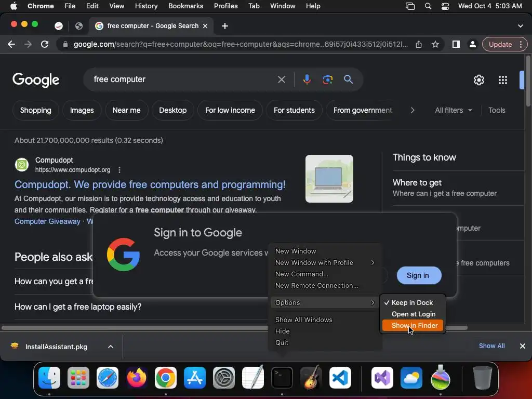Open Chrome three-dot menu
Viewport: 532px width, 399px height.
521,44
